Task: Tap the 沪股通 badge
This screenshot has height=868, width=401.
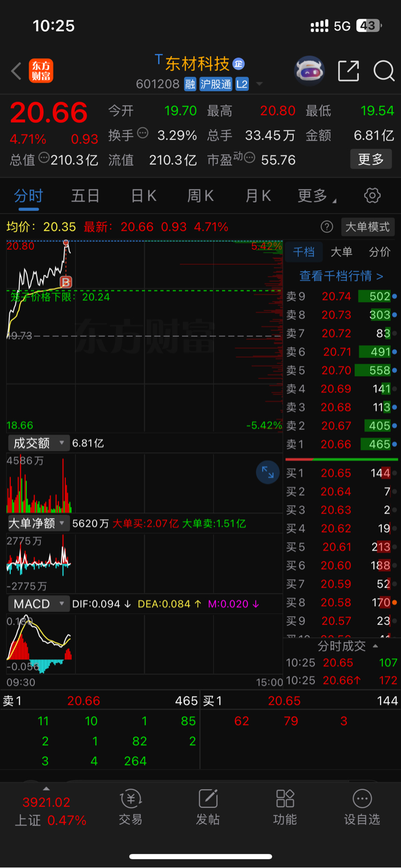Action: (x=216, y=84)
